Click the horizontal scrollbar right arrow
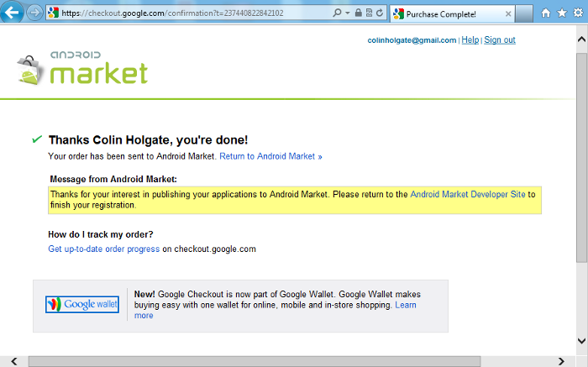The image size is (588, 367). (x=561, y=361)
